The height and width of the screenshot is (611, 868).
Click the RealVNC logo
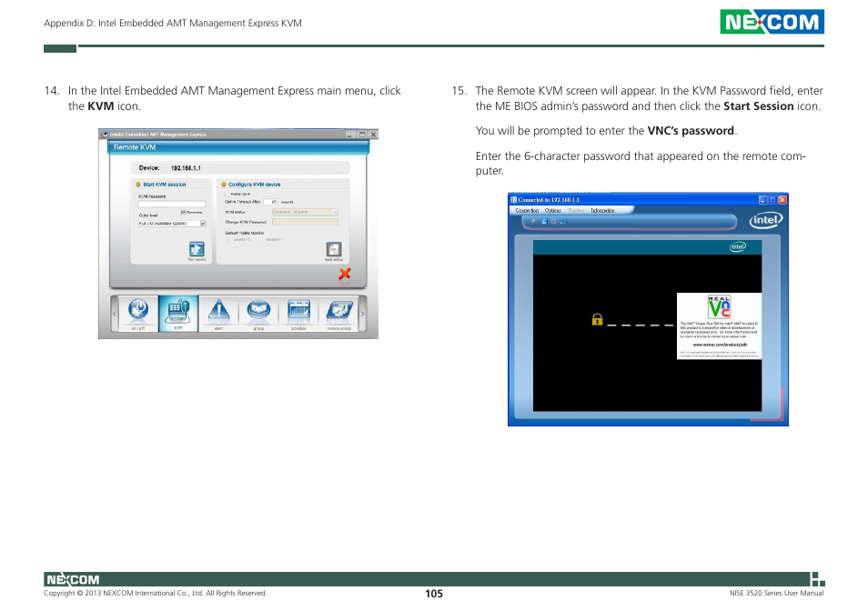719,306
